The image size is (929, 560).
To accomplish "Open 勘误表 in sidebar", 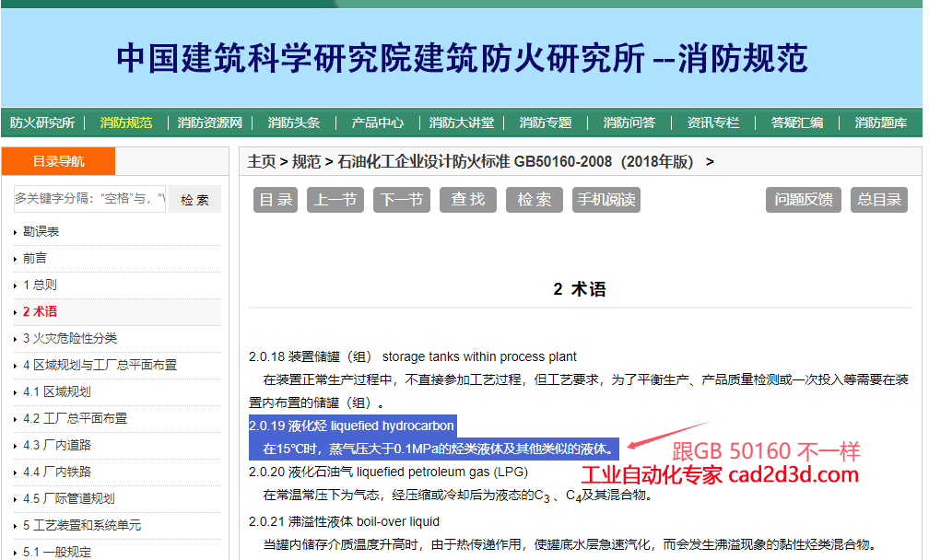I will [41, 231].
